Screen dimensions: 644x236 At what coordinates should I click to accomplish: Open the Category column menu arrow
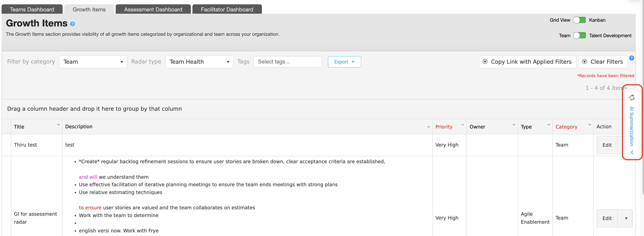(x=590, y=125)
